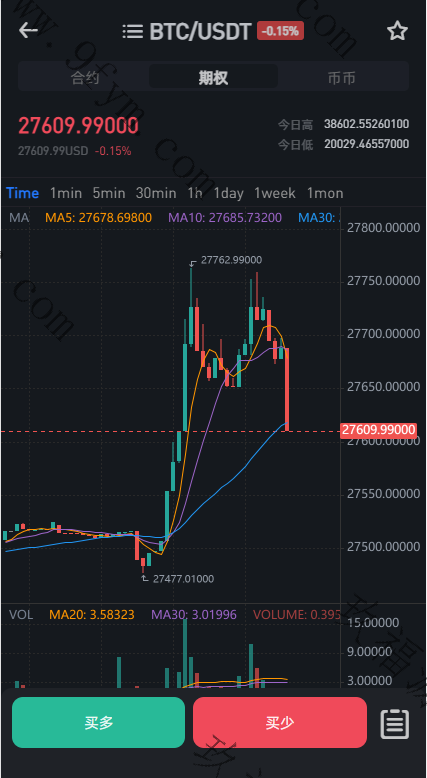Tap the red 买少 button
The height and width of the screenshot is (778, 427).
tap(280, 722)
